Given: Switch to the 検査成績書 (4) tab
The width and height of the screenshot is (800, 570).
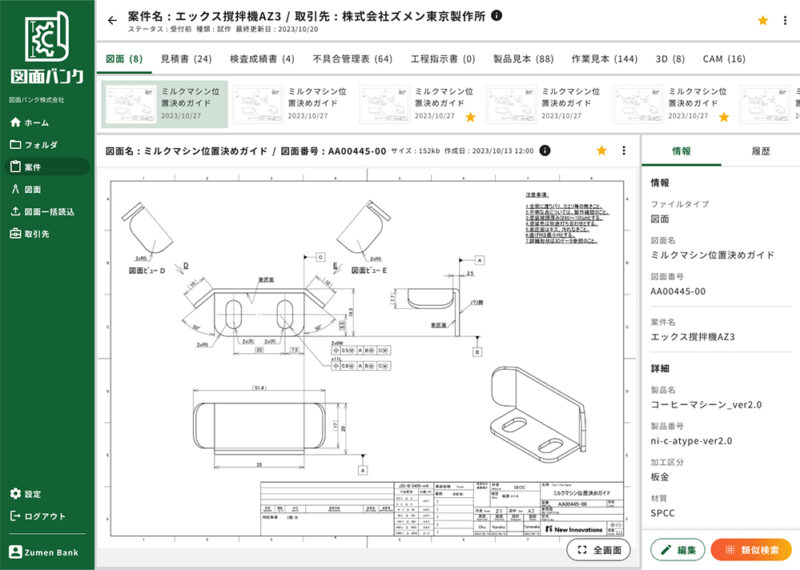Looking at the screenshot, I should click(262, 59).
